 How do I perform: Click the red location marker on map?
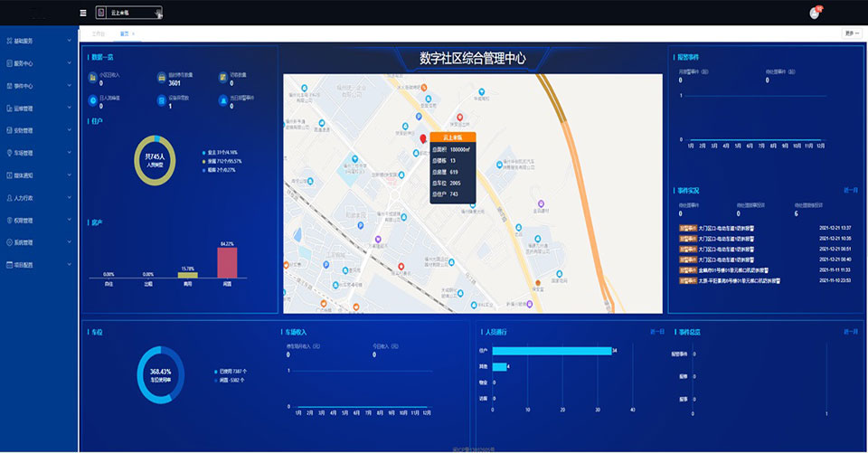tap(423, 139)
